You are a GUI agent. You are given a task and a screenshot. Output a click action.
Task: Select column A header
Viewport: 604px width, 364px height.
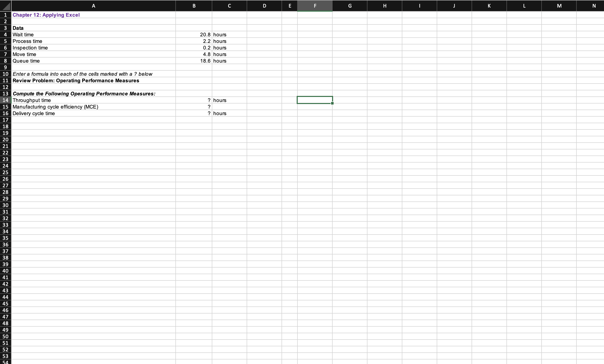[x=94, y=6]
